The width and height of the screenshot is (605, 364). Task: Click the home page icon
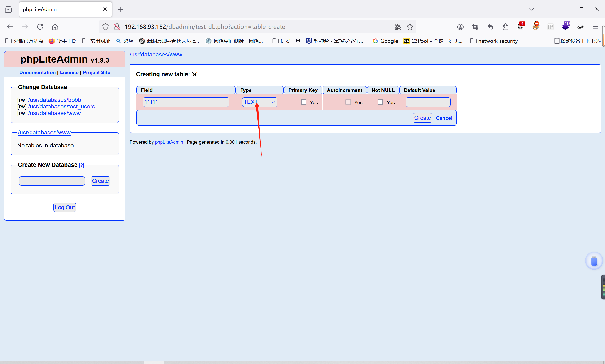(x=55, y=27)
